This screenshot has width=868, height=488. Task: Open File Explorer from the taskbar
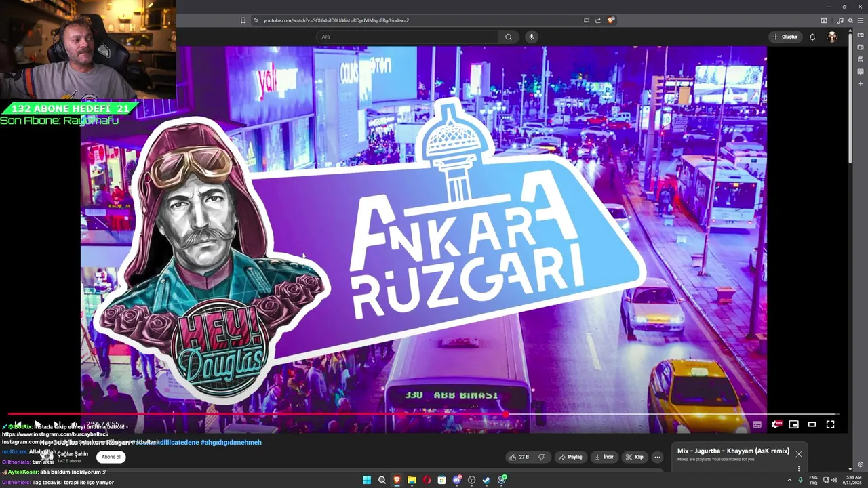(x=412, y=480)
